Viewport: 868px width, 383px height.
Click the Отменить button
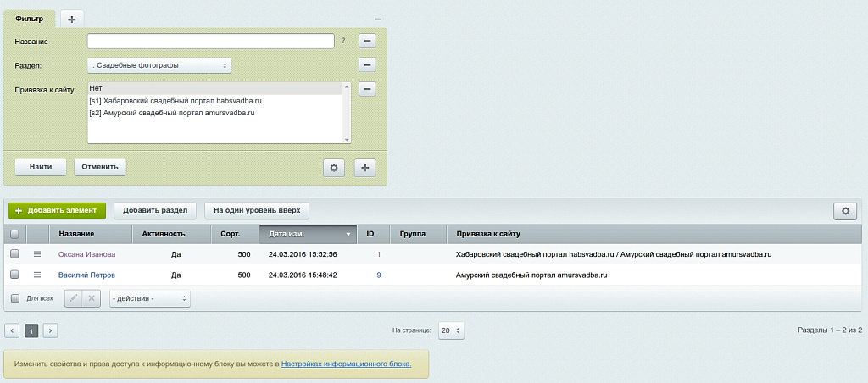click(x=100, y=167)
